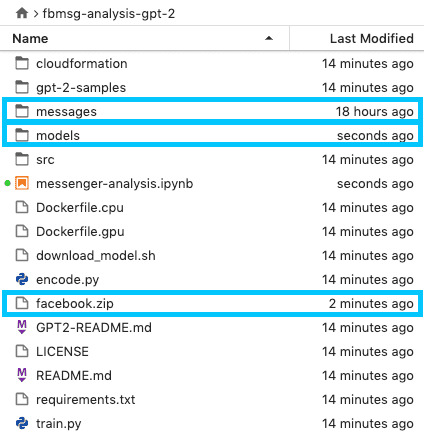Open the gpt-2-samples folder name
The width and height of the screenshot is (424, 442).
click(x=81, y=88)
